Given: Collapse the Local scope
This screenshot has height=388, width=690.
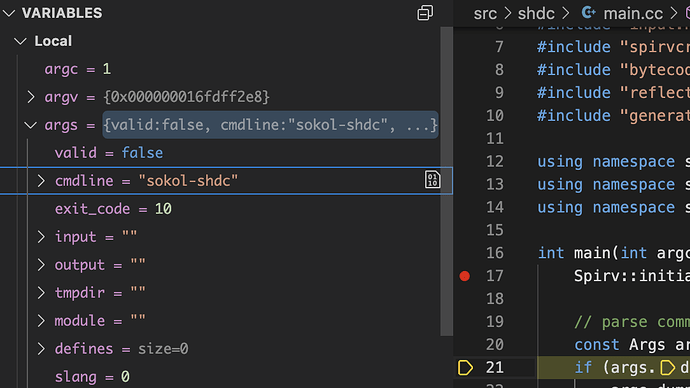Looking at the screenshot, I should point(20,41).
